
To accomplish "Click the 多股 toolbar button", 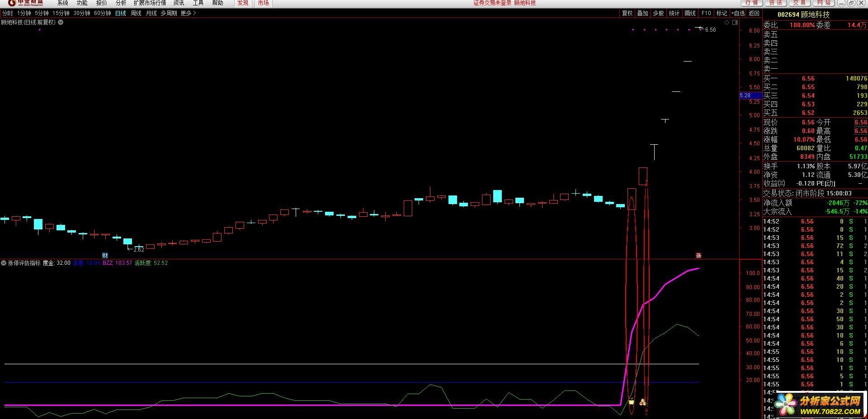I will pyautogui.click(x=658, y=14).
